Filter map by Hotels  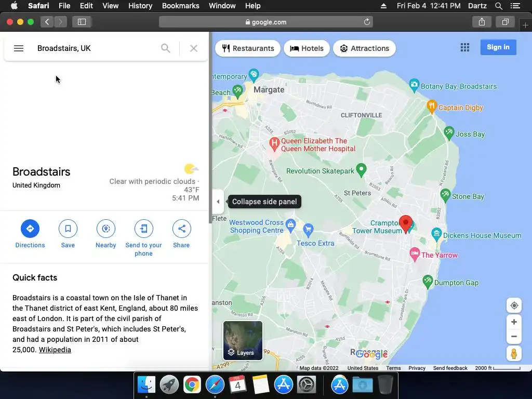307,48
